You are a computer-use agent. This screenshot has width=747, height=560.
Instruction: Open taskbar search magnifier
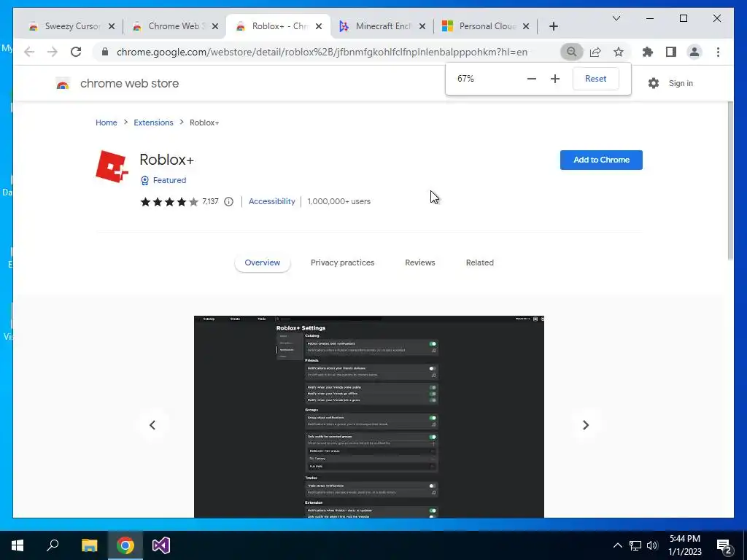tap(53, 545)
